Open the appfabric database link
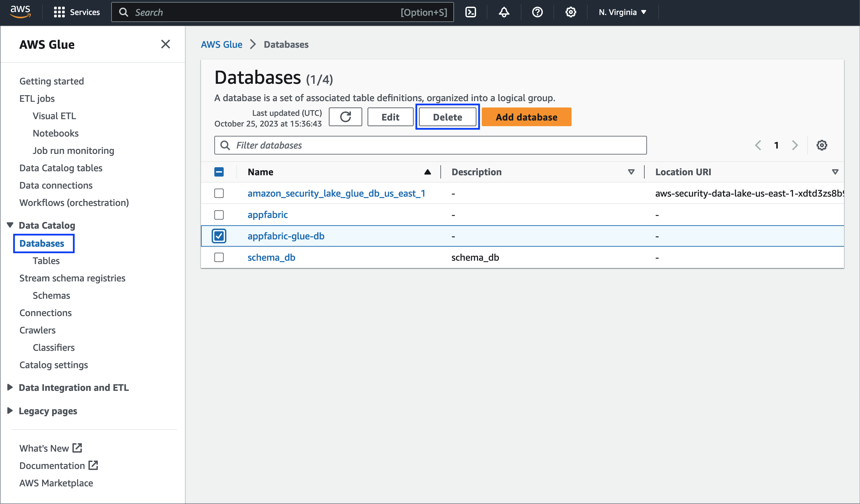This screenshot has width=860, height=504. tap(267, 215)
